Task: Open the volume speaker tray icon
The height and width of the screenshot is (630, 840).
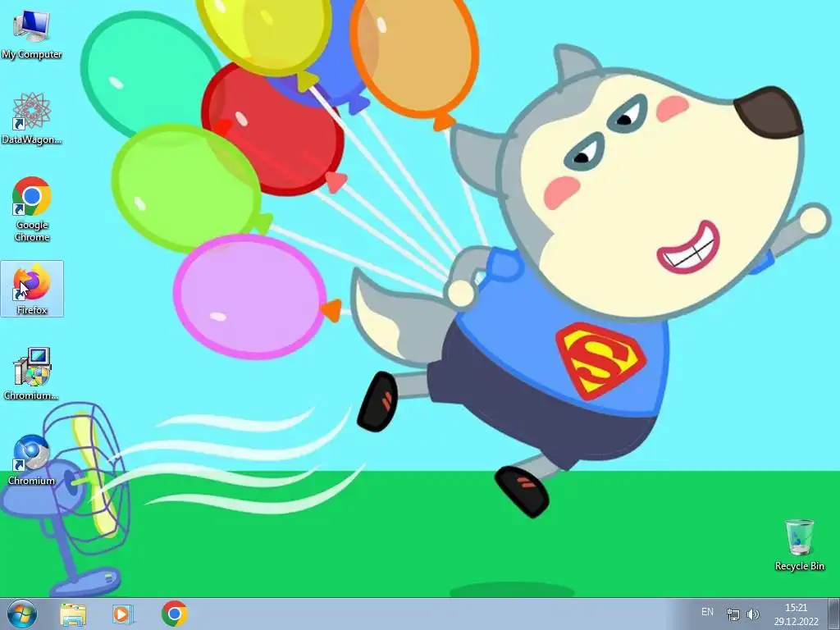Action: click(753, 614)
